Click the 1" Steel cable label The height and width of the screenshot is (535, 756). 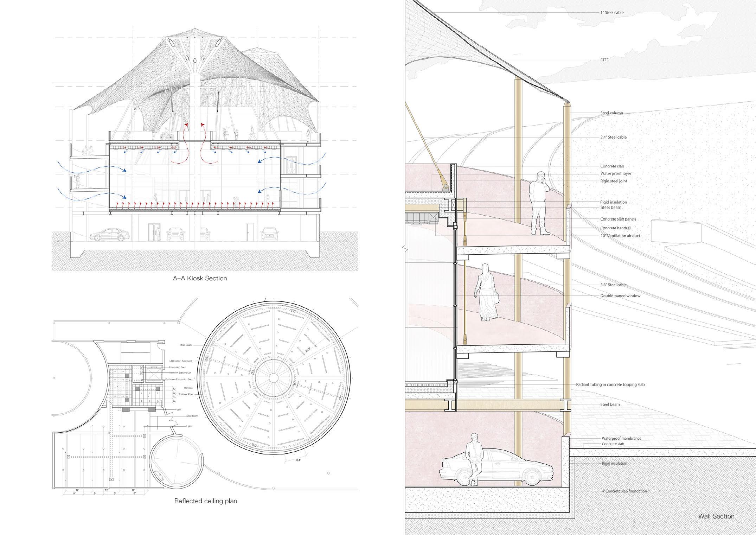[x=612, y=13]
